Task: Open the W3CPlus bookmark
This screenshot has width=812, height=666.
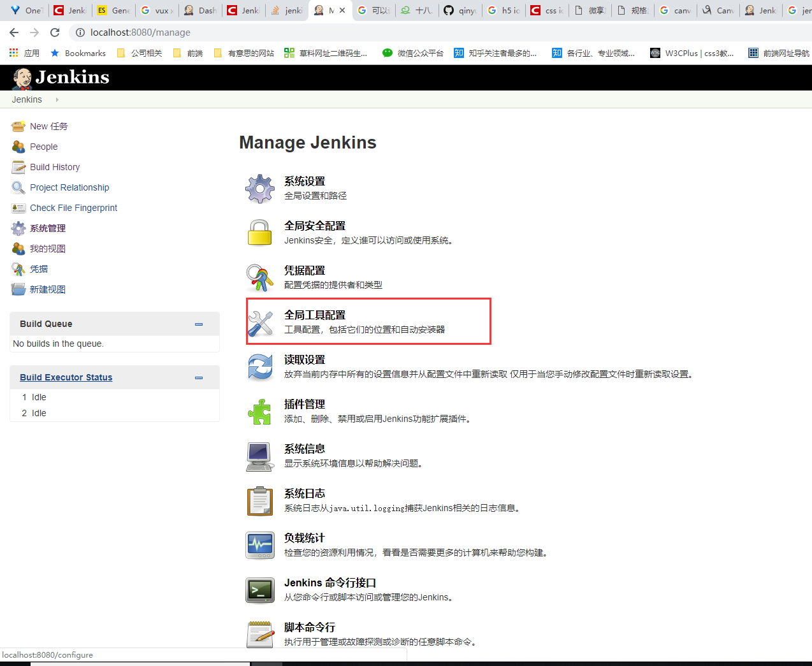Action: point(692,53)
